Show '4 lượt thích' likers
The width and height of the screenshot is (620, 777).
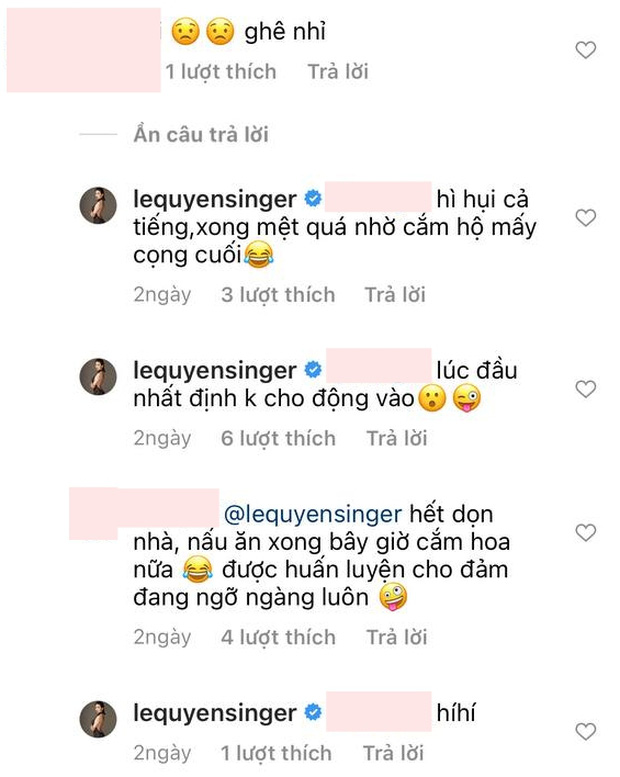point(277,637)
